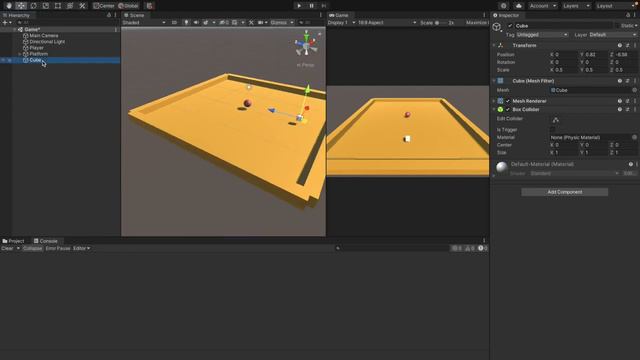640x360 pixels.
Task: Select the Hand tool in toolbar
Action: click(x=9, y=6)
